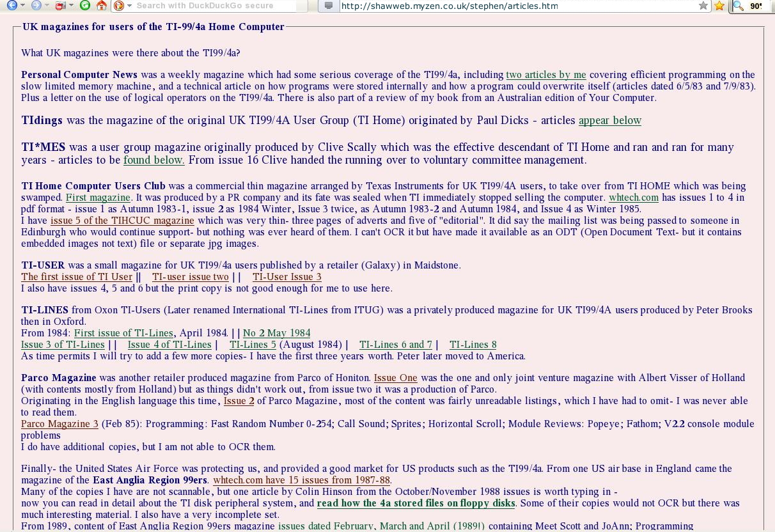Open 'issue 5 of the TIHCUC magazine' link
Viewport: 775px width, 532px height.
[x=122, y=221]
